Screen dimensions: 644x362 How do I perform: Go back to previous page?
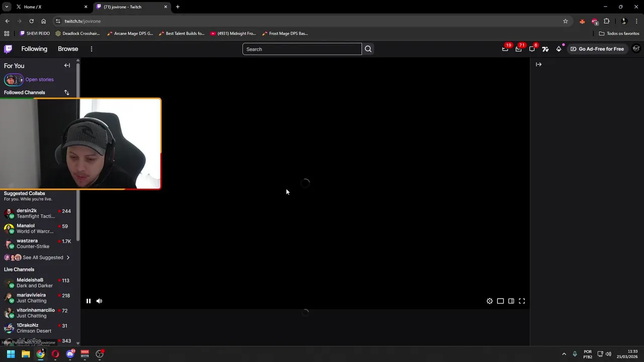[x=7, y=21]
